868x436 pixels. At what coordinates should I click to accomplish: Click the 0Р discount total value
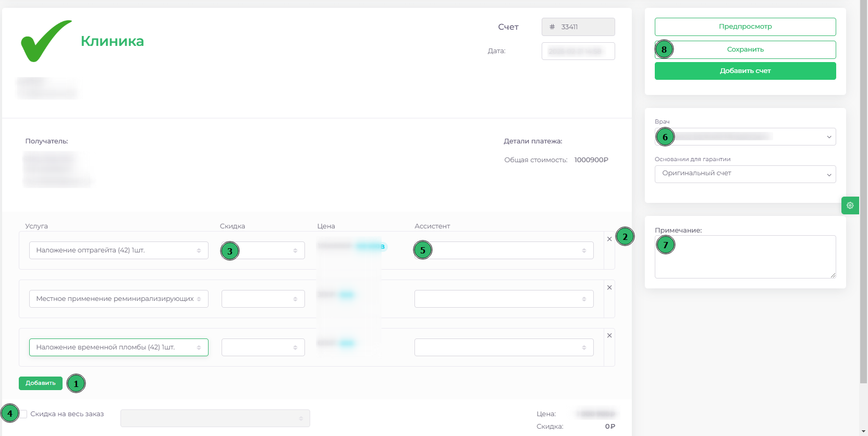(x=610, y=427)
